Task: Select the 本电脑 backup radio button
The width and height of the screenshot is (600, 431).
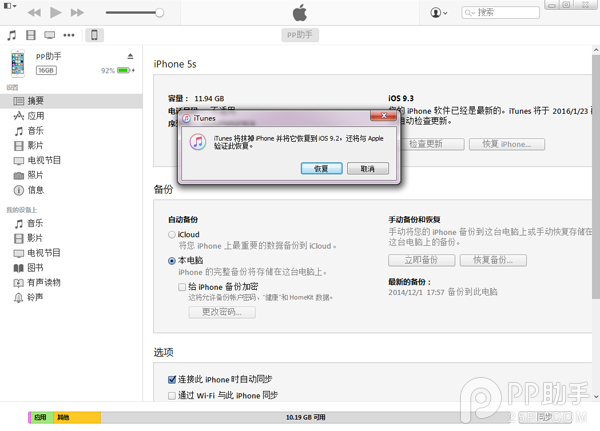Action: pyautogui.click(x=172, y=261)
